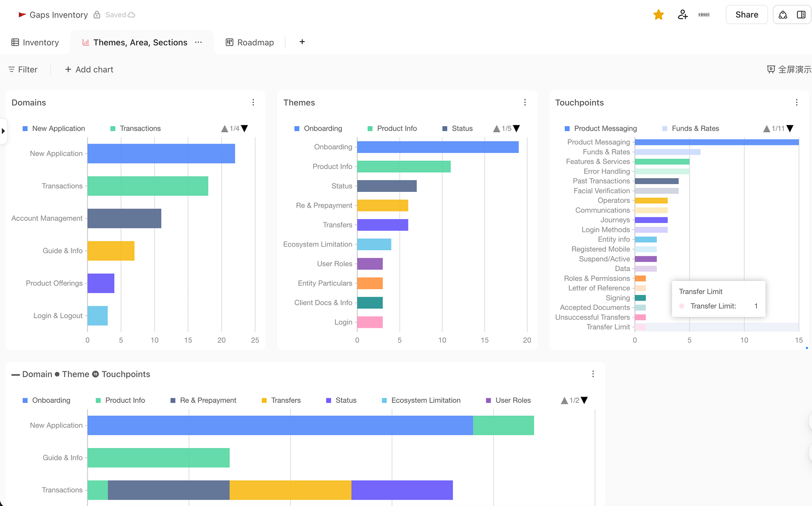Expand the left sidebar arrow handle
This screenshot has height=506, width=812.
[3, 131]
